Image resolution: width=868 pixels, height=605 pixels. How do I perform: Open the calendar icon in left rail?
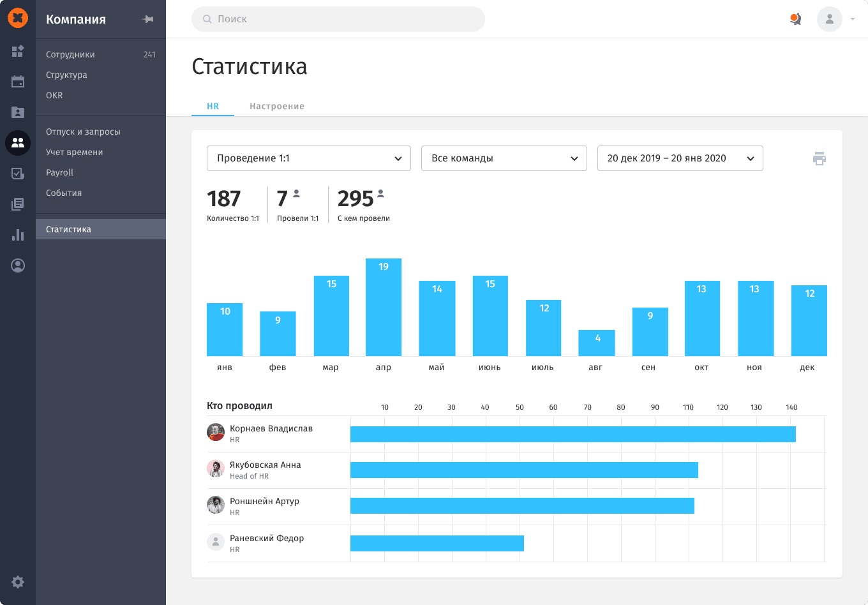[x=18, y=82]
